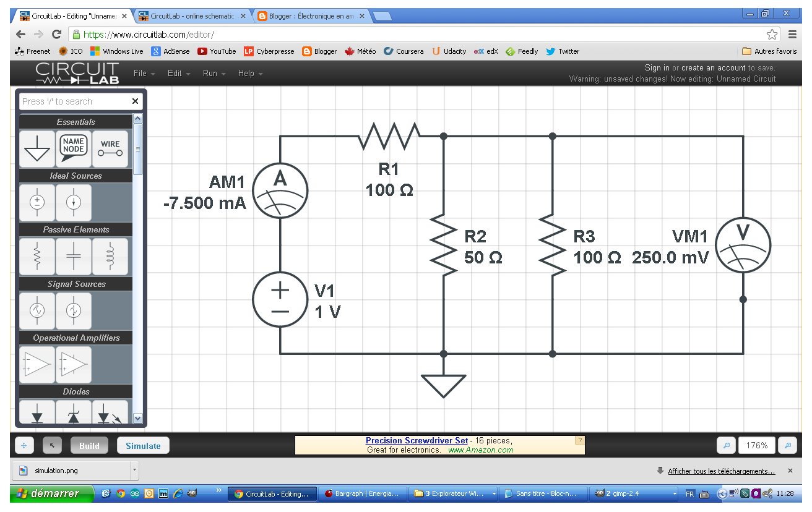This screenshot has height=512, width=812.
Task: Switch to the Blogger Électronique tab
Action: point(311,17)
